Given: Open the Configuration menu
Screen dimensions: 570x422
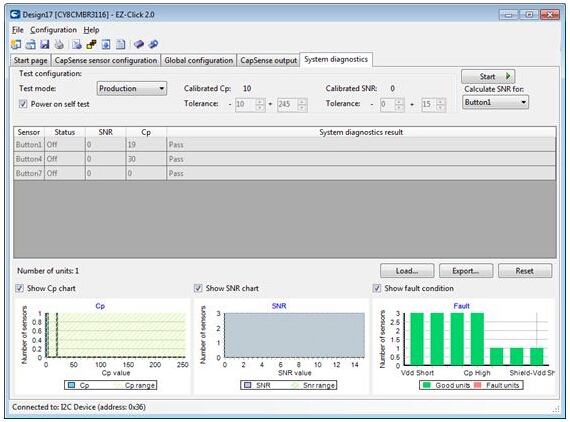Looking at the screenshot, I should (x=53, y=30).
